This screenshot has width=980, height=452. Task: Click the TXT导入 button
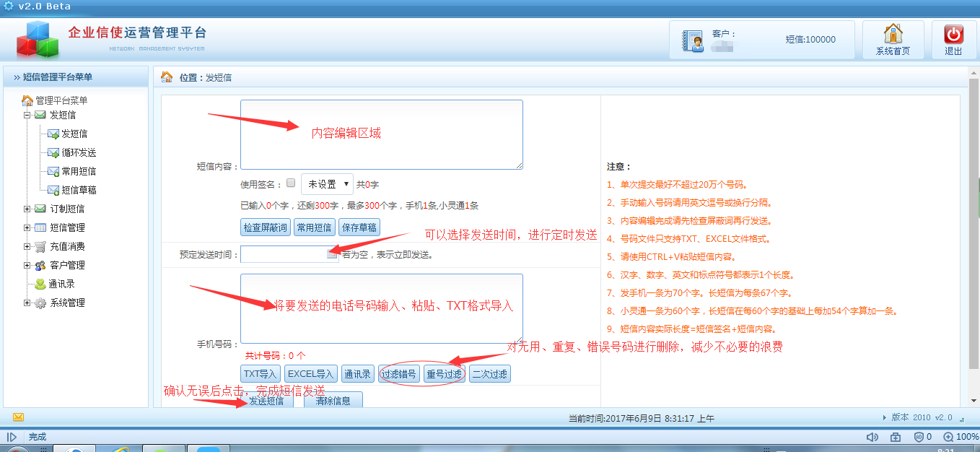(260, 374)
